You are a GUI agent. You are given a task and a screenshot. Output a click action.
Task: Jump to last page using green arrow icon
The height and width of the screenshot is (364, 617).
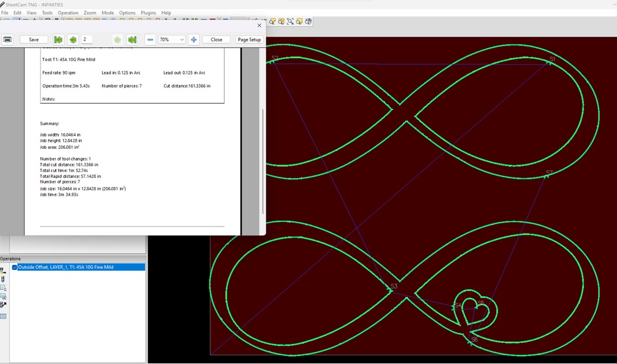point(132,39)
